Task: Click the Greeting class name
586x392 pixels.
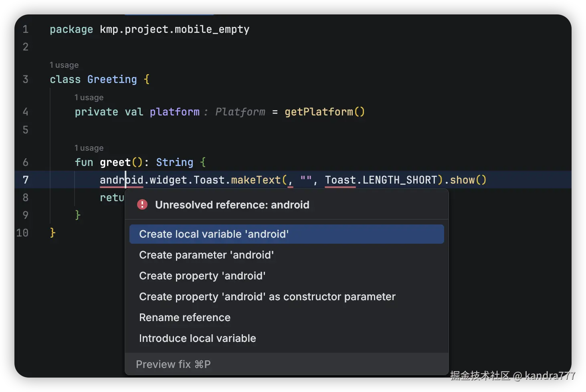Action: tap(112, 79)
